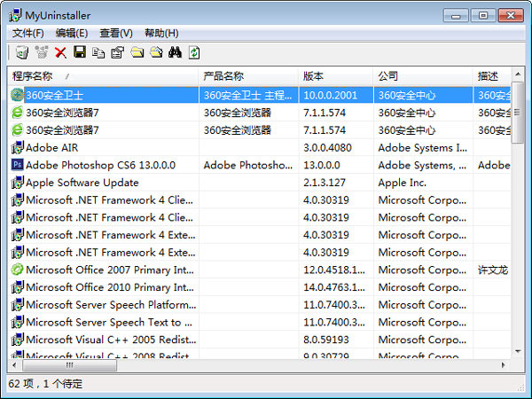This screenshot has height=399, width=532.
Task: Click the MyUninstaller title bar icon
Action: coord(15,15)
